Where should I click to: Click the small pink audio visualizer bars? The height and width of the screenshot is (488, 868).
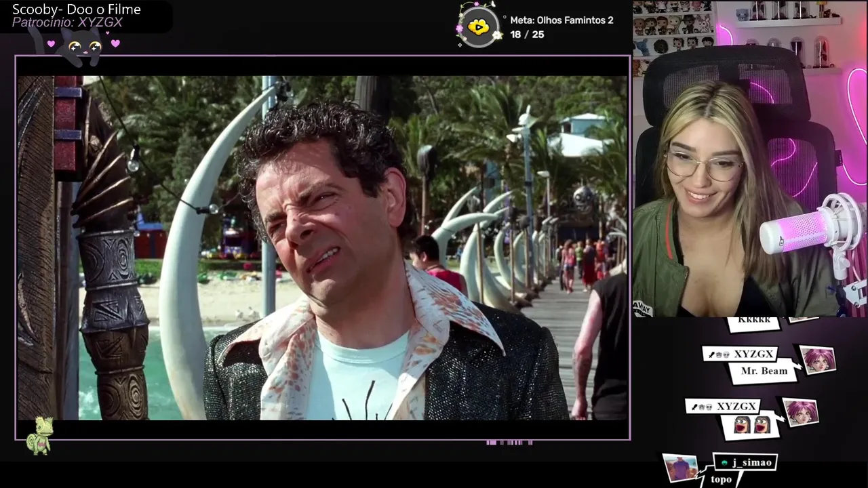pyautogui.click(x=509, y=443)
